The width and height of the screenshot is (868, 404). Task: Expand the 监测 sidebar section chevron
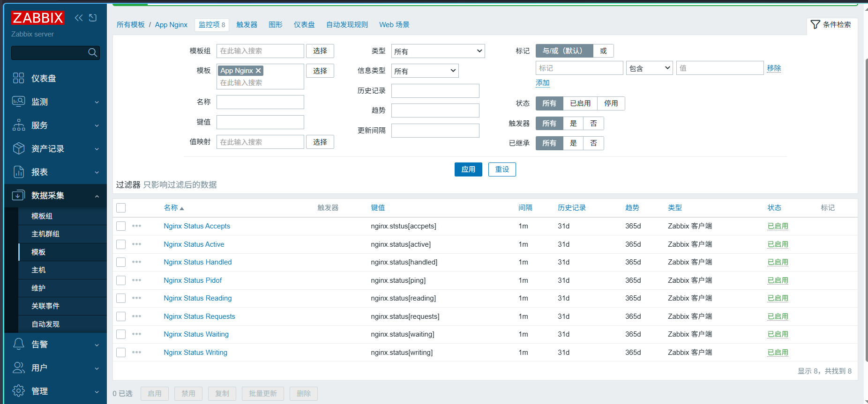point(97,102)
